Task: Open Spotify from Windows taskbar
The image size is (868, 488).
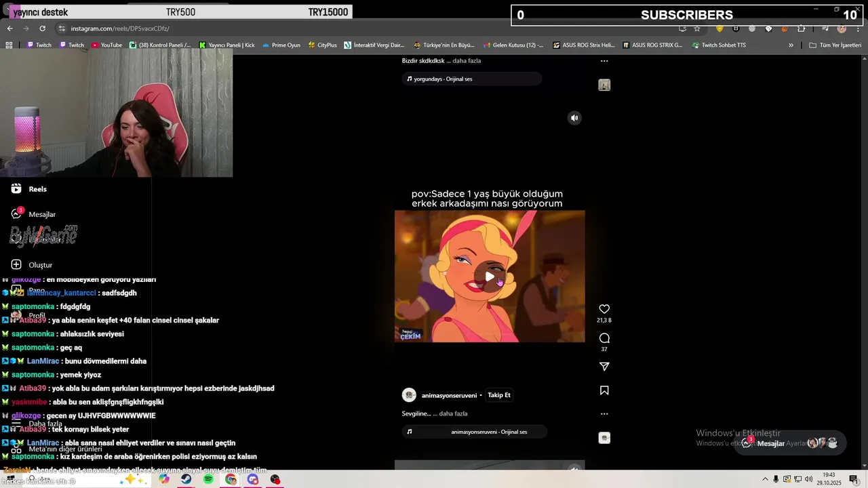Action: pyautogui.click(x=208, y=479)
